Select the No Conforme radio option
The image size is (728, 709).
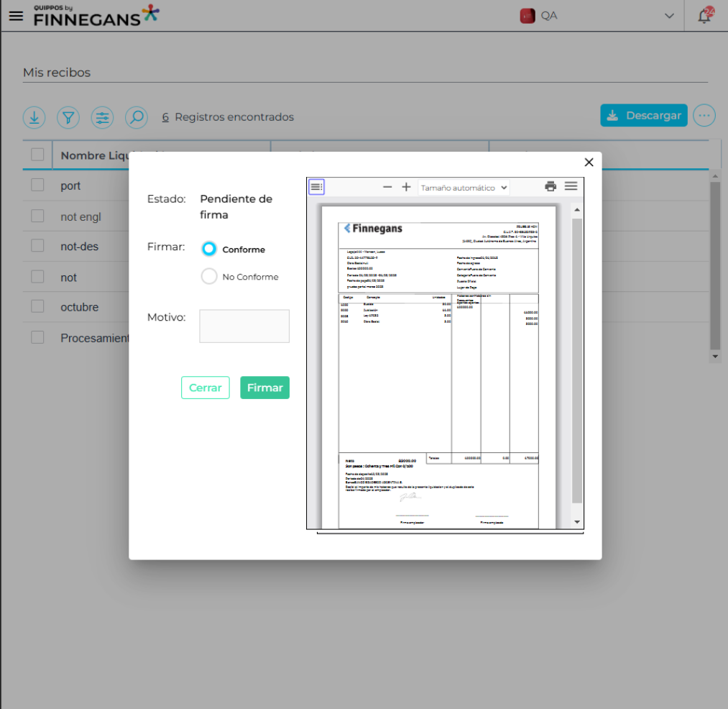coord(209,276)
